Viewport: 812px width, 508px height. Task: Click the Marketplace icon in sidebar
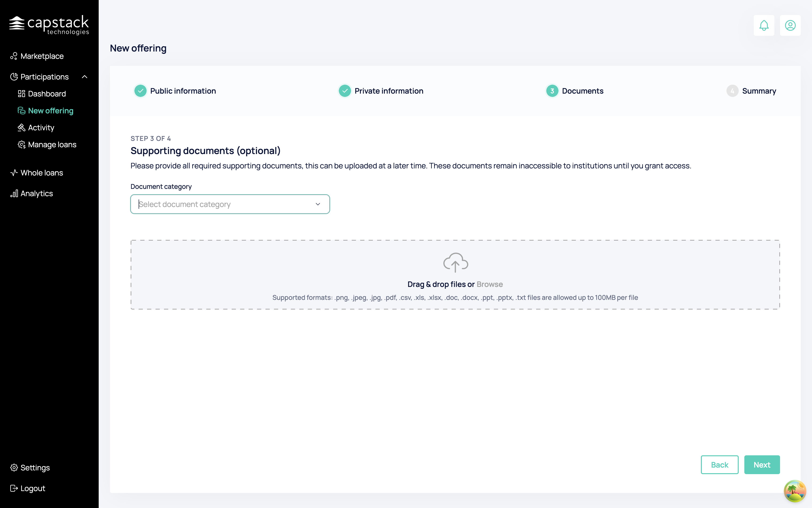[x=14, y=56]
